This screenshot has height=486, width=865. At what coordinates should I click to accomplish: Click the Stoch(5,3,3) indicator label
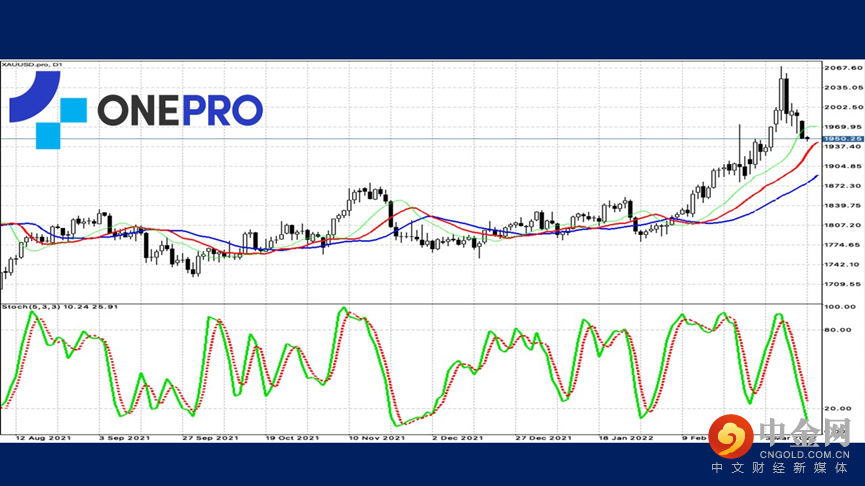(x=60, y=307)
